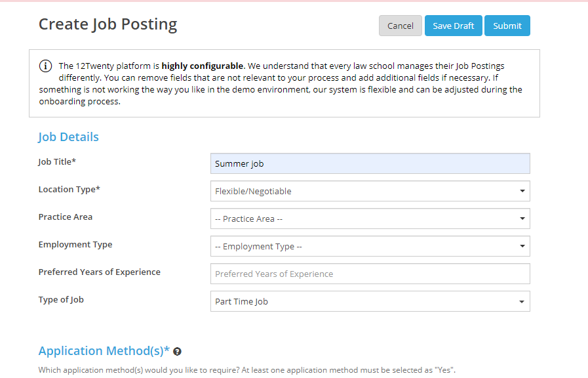Click the Application Method(s) section heading
The width and height of the screenshot is (588, 378).
coord(104,351)
